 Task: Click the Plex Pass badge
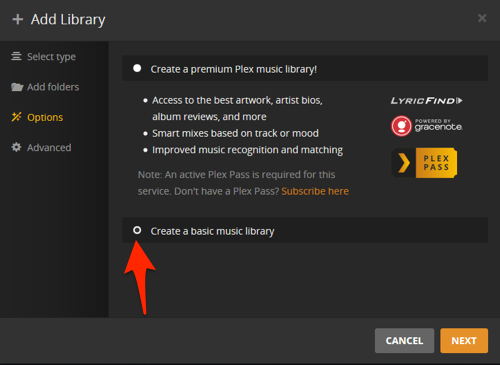pyautogui.click(x=424, y=163)
